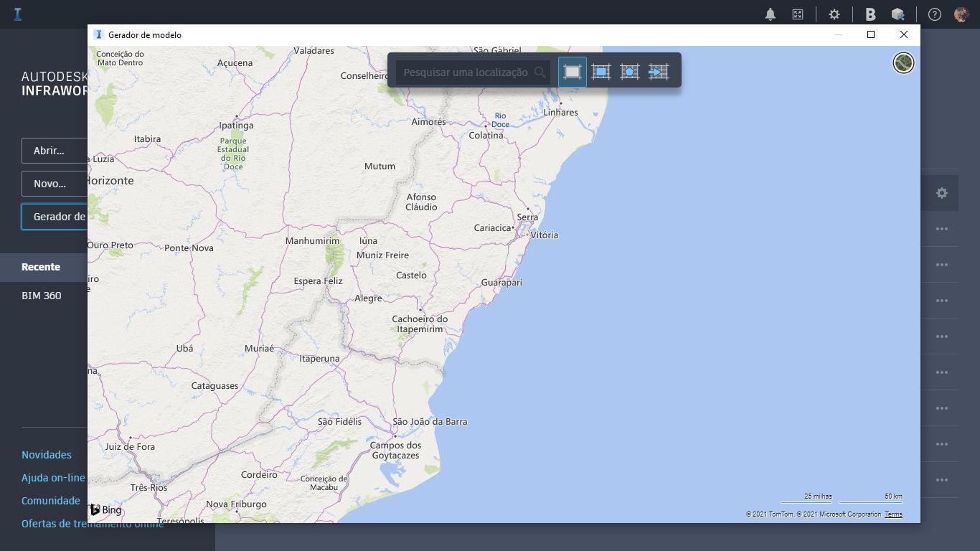Click the shared model cube icon
980x551 pixels.
pyautogui.click(x=897, y=14)
